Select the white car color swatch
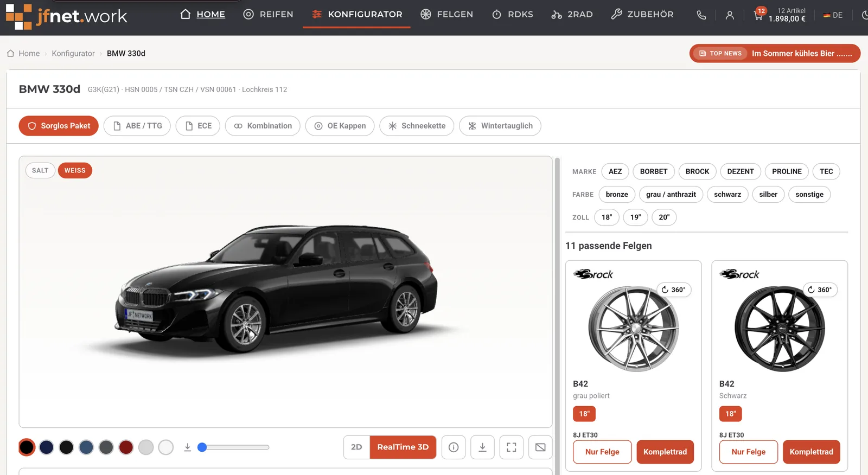 [166, 447]
